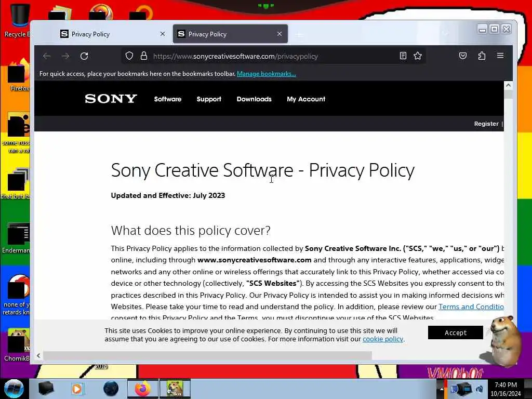View site security via the padlock icon

(x=144, y=56)
